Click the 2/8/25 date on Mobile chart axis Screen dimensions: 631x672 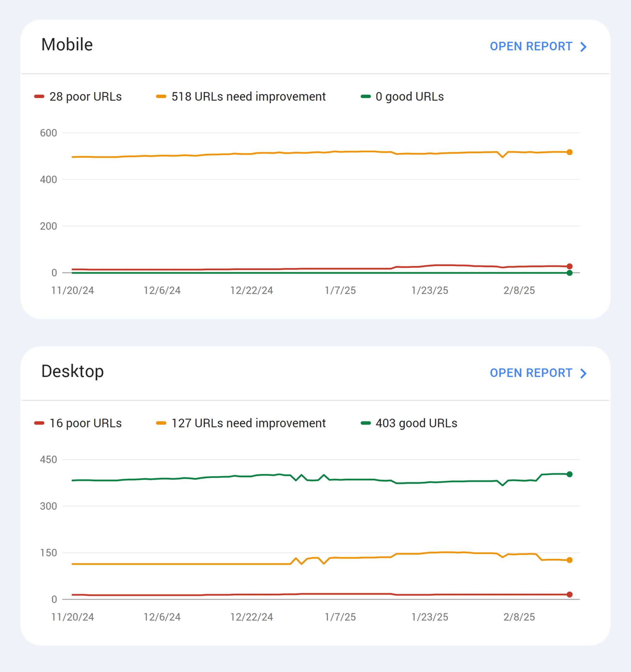519,290
